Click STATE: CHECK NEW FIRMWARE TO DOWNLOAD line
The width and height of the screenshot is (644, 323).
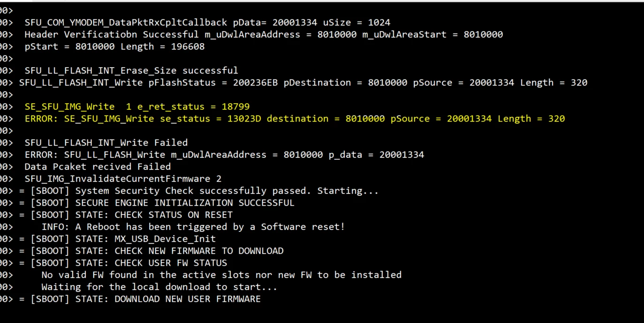pyautogui.click(x=151, y=251)
